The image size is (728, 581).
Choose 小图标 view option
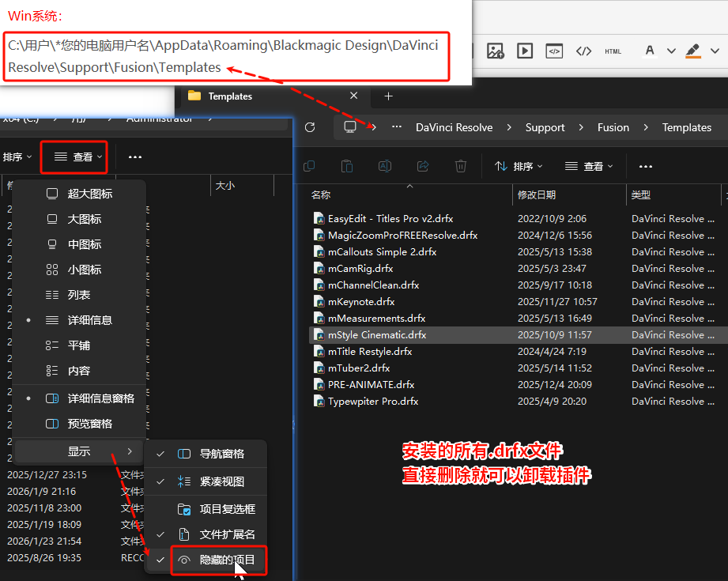79,270
